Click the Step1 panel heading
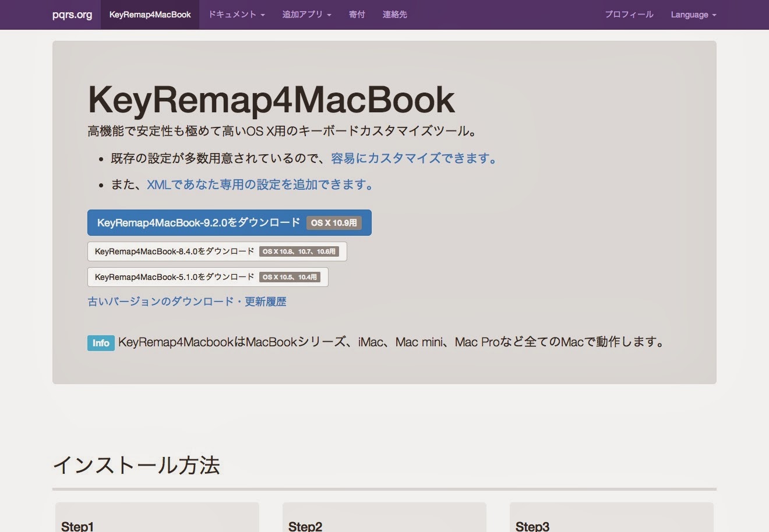Image resolution: width=769 pixels, height=532 pixels. 77,526
